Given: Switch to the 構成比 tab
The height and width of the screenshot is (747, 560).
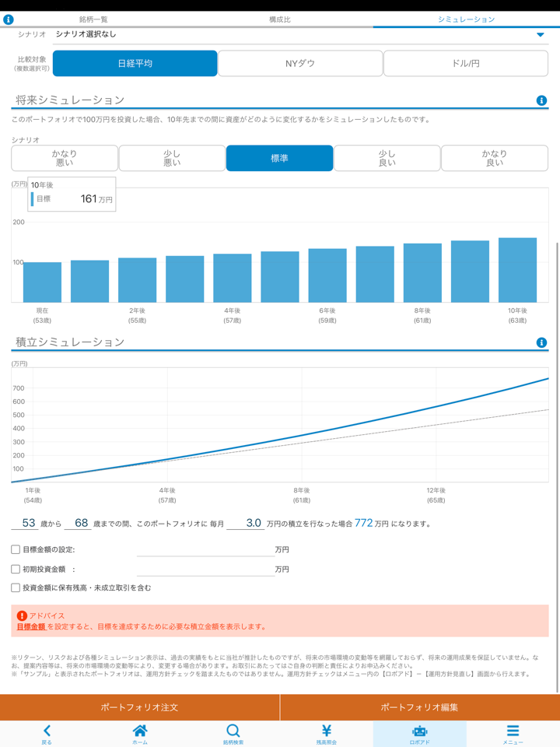Looking at the screenshot, I should point(280,19).
